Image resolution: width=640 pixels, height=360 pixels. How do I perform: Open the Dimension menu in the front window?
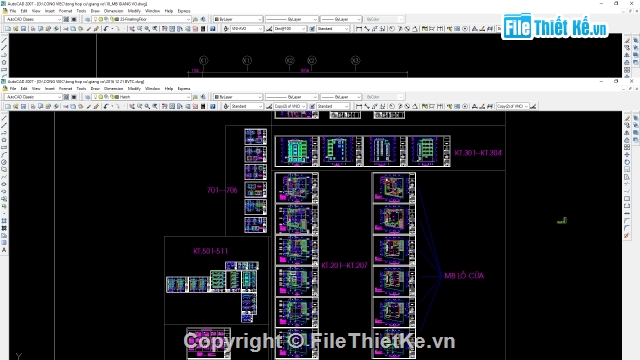(113, 89)
